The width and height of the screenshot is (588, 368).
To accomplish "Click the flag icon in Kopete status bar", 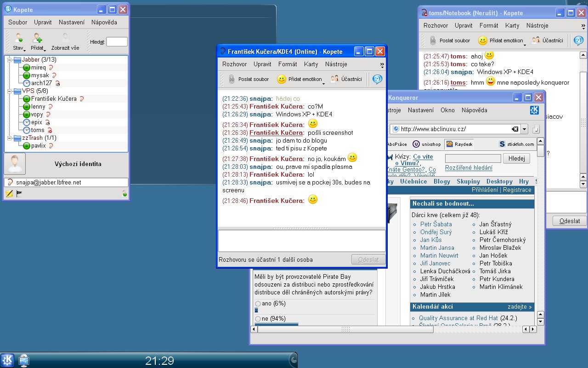I will point(19,194).
